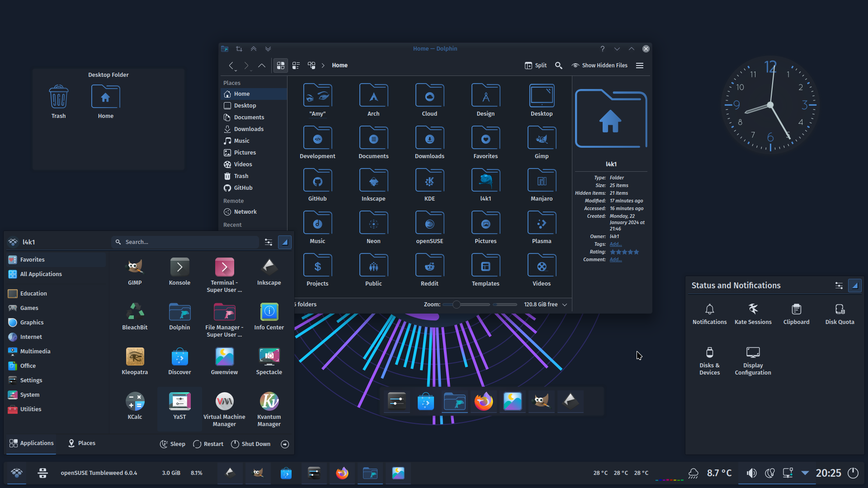Image resolution: width=868 pixels, height=488 pixels.
Task: Open Firefox from the floating dock
Action: (483, 401)
